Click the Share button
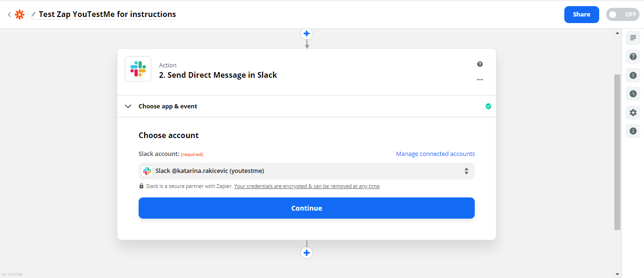 581,15
